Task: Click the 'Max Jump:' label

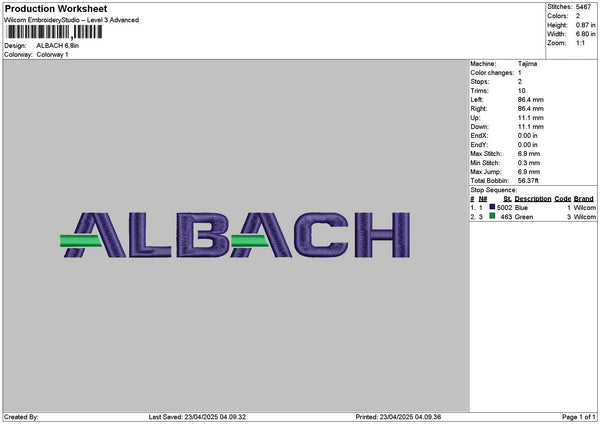Action: click(486, 172)
